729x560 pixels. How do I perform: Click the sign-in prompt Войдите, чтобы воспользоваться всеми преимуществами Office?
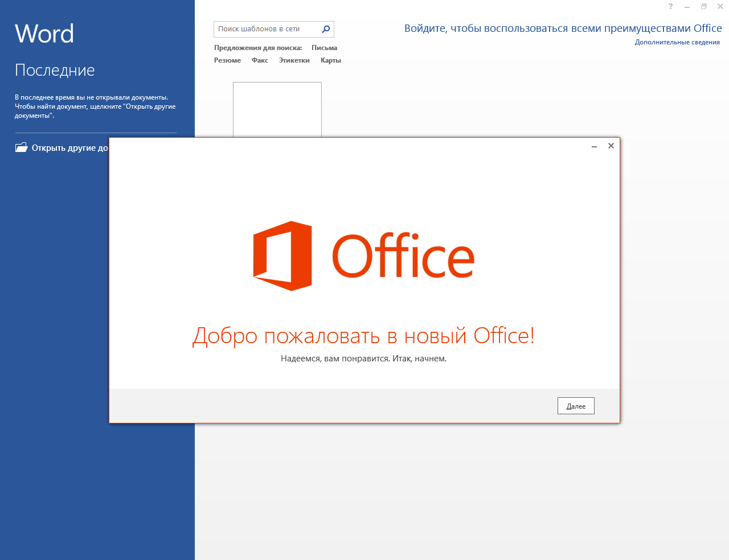(563, 28)
